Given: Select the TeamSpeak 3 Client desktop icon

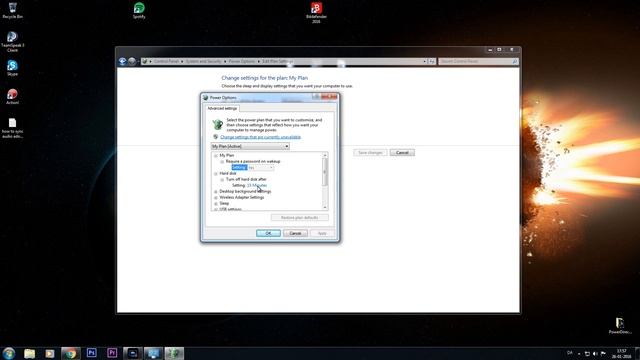Looking at the screenshot, I should 13,41.
